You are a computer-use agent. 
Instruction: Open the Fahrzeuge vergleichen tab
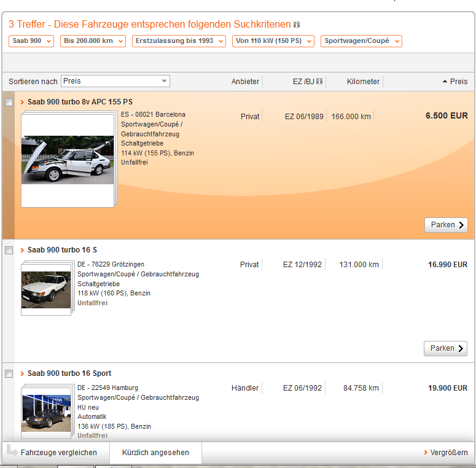[x=56, y=453]
